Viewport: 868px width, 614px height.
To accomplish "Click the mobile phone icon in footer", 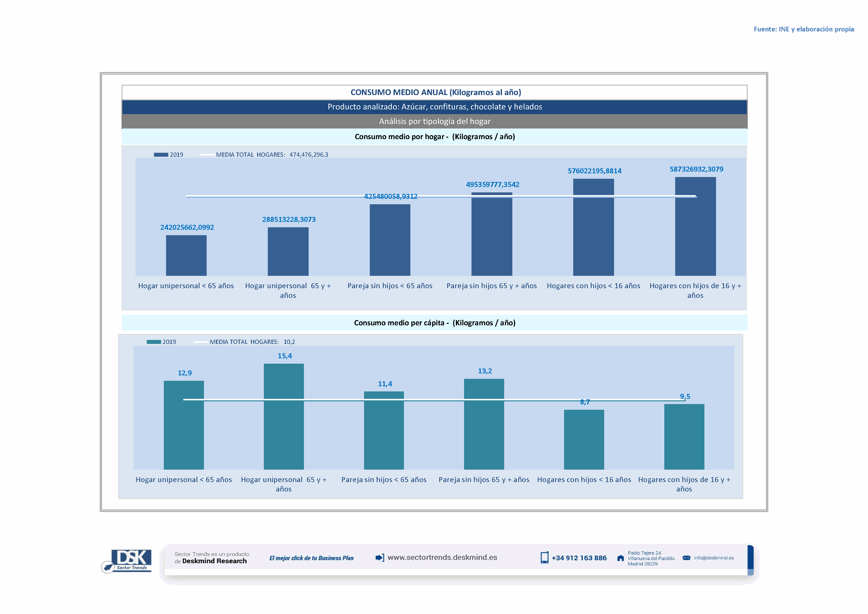I will pyautogui.click(x=545, y=558).
